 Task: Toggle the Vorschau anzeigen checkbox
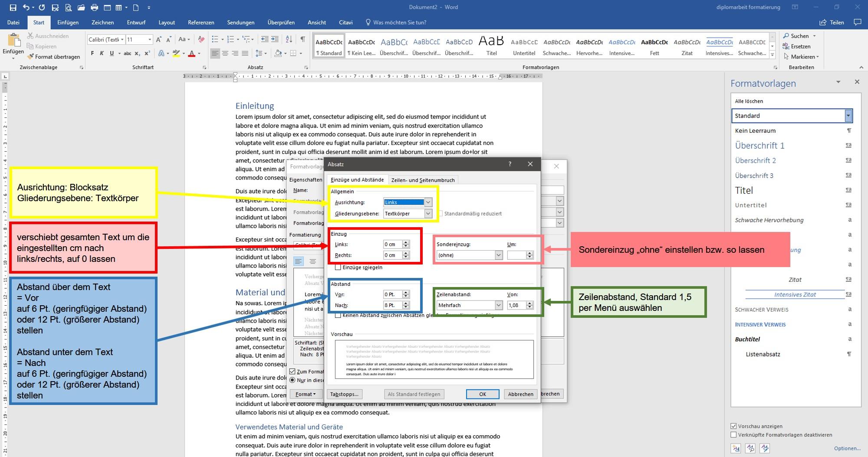733,426
